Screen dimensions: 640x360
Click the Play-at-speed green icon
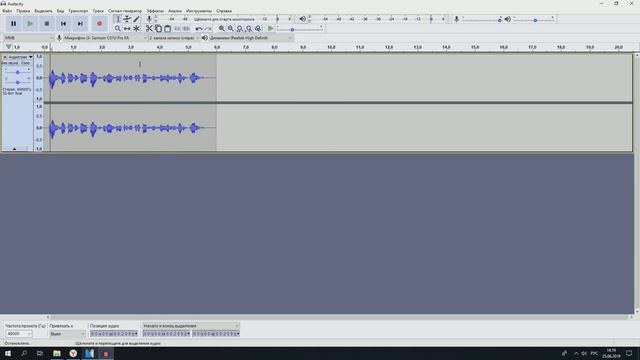tap(271, 29)
